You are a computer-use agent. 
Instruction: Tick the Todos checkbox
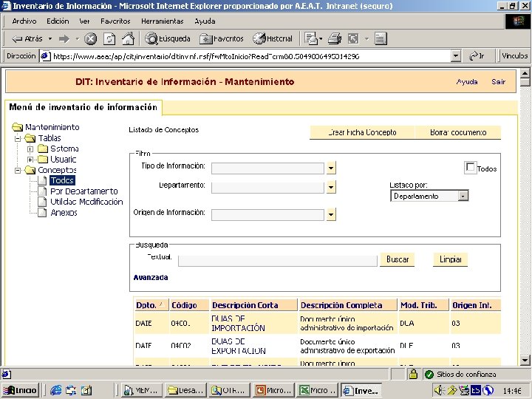click(x=470, y=167)
